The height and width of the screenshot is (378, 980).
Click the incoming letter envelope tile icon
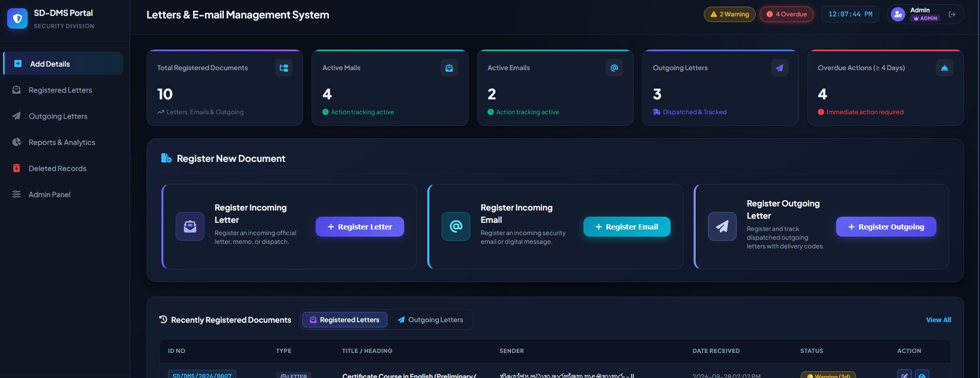click(190, 226)
